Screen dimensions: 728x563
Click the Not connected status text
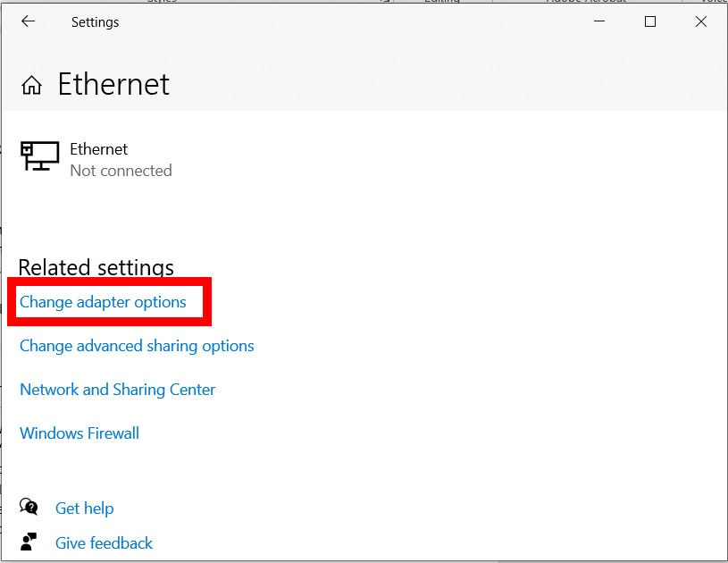pyautogui.click(x=121, y=171)
